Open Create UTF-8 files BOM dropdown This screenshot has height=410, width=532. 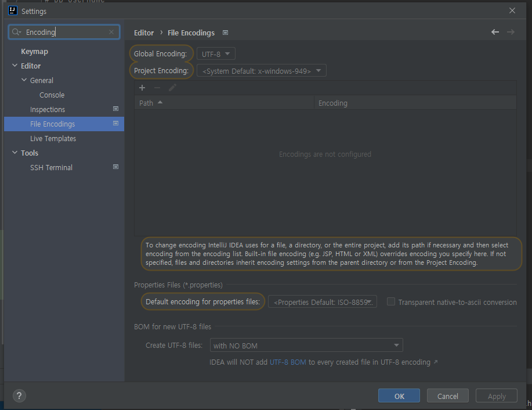tap(306, 345)
